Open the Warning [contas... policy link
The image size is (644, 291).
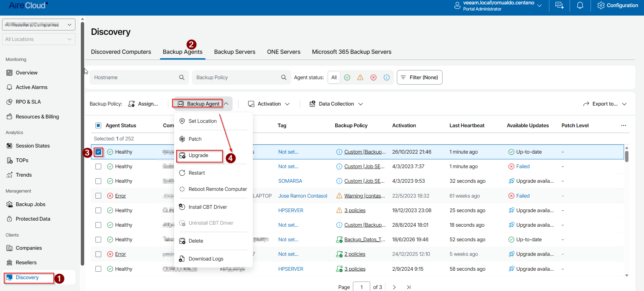365,196
